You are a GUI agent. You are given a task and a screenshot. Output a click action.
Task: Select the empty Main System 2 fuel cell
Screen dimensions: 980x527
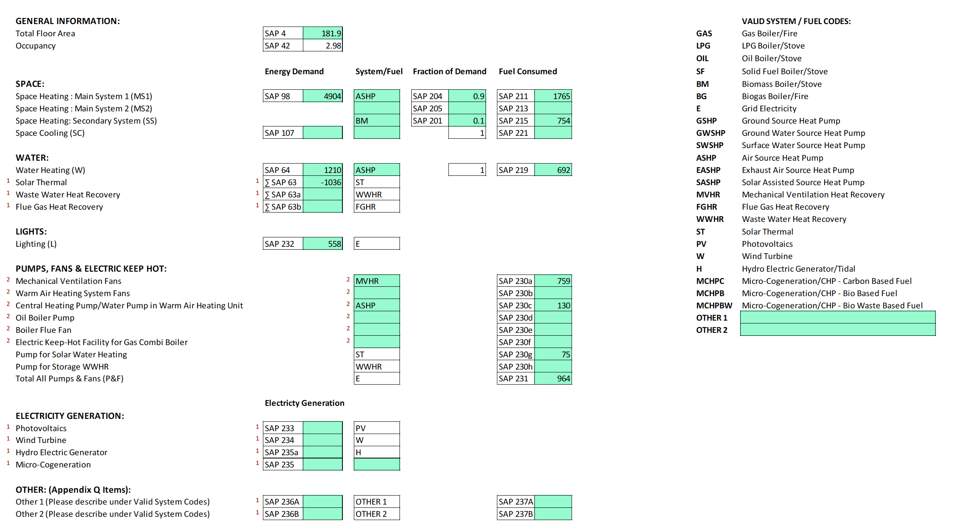coord(377,108)
